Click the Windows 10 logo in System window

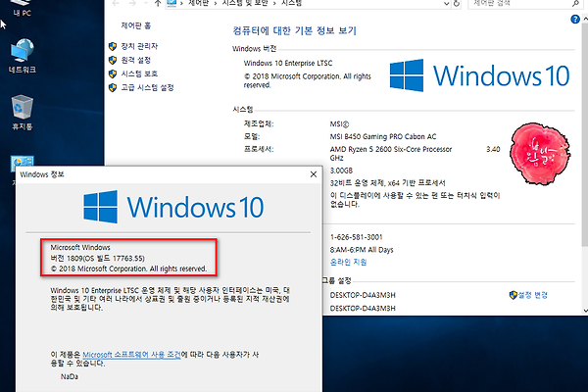[479, 75]
